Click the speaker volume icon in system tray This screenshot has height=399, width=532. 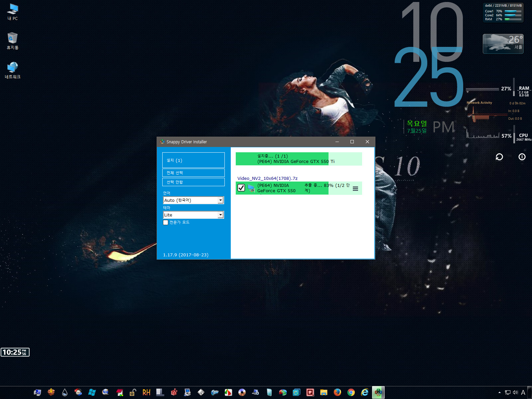point(515,392)
